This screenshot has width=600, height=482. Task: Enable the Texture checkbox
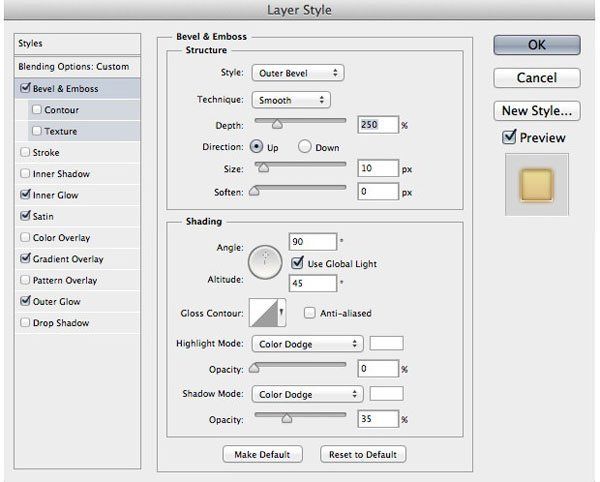[37, 131]
